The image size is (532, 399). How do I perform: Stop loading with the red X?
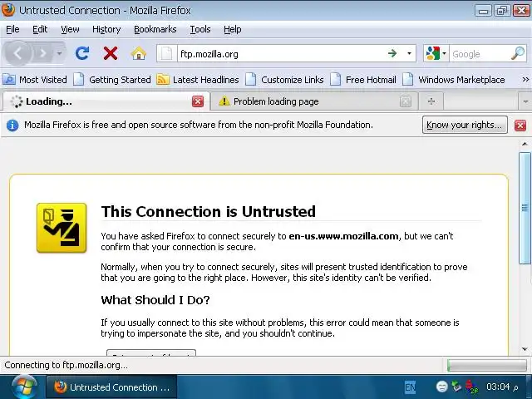pos(111,53)
